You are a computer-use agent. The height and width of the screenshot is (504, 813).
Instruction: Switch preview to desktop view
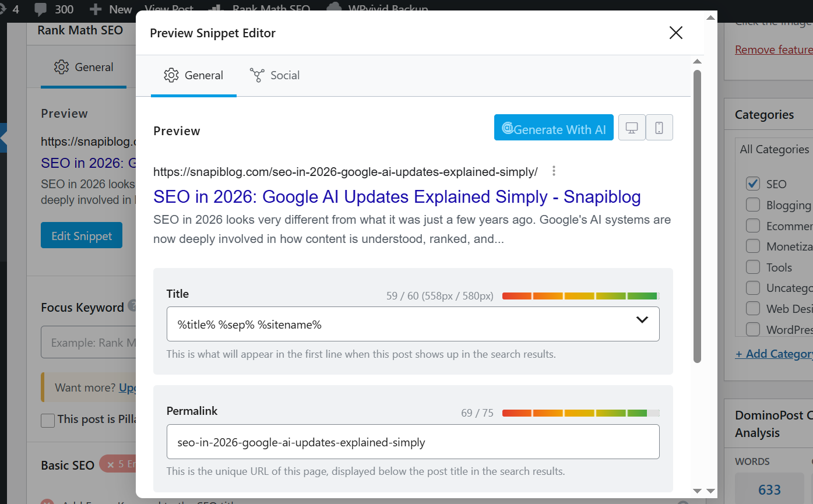tap(632, 127)
